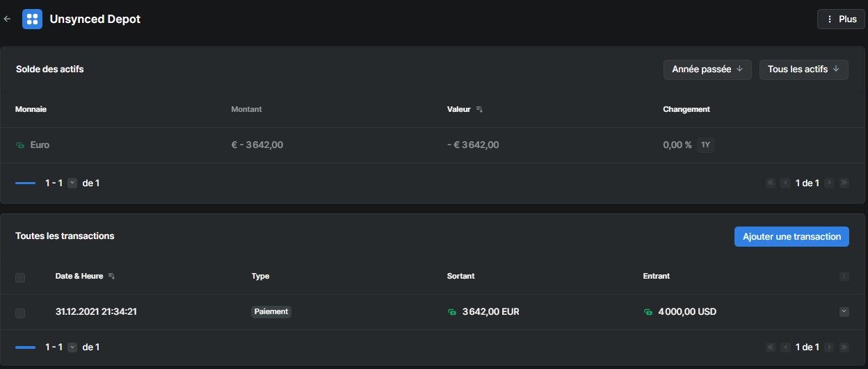Expand the Tous les actifs filter
This screenshot has height=369, width=868.
pyautogui.click(x=803, y=69)
